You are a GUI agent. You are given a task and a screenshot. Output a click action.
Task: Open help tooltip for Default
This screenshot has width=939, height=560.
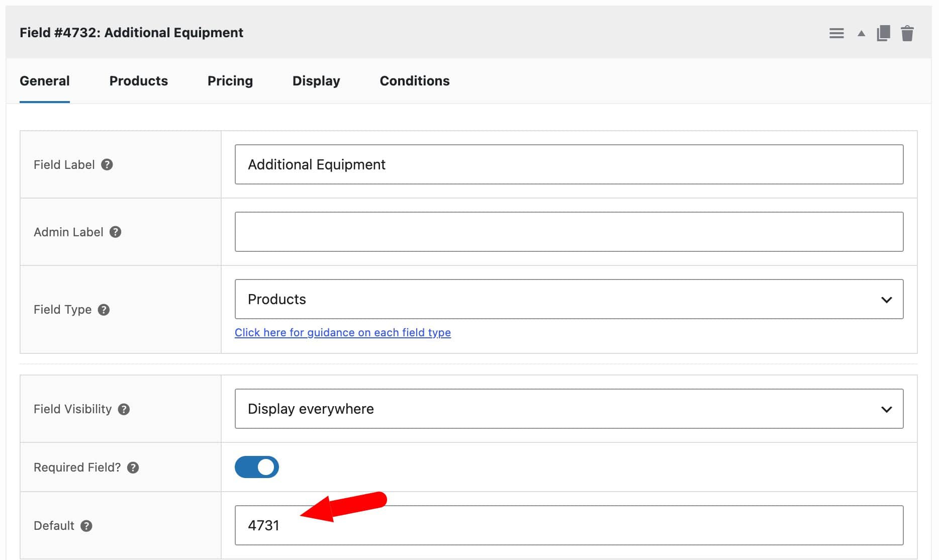(x=86, y=526)
